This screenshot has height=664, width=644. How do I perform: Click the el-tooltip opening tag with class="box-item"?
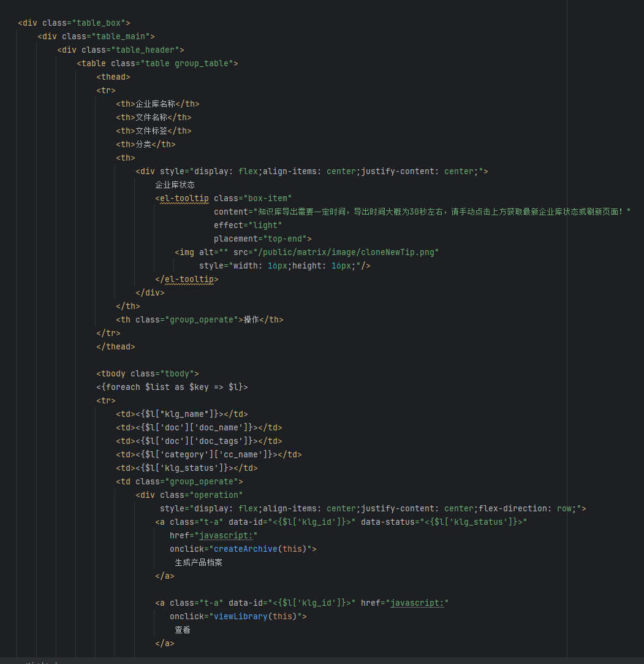(224, 198)
